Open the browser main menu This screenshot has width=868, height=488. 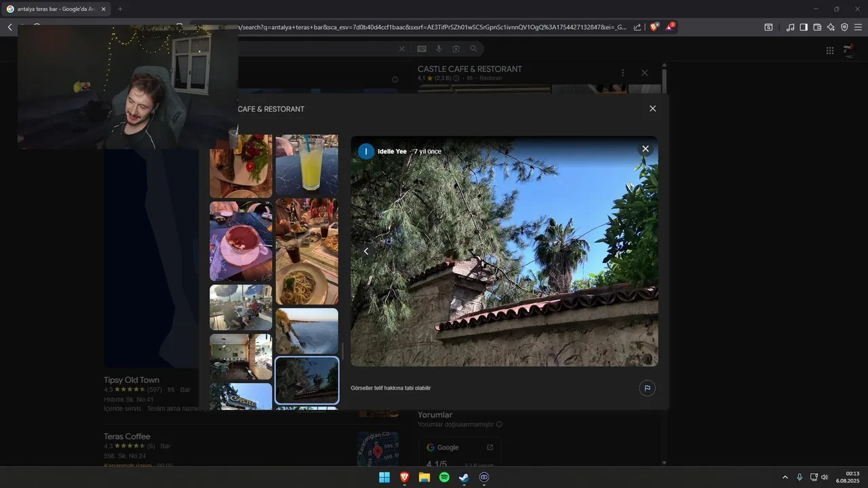point(858,27)
